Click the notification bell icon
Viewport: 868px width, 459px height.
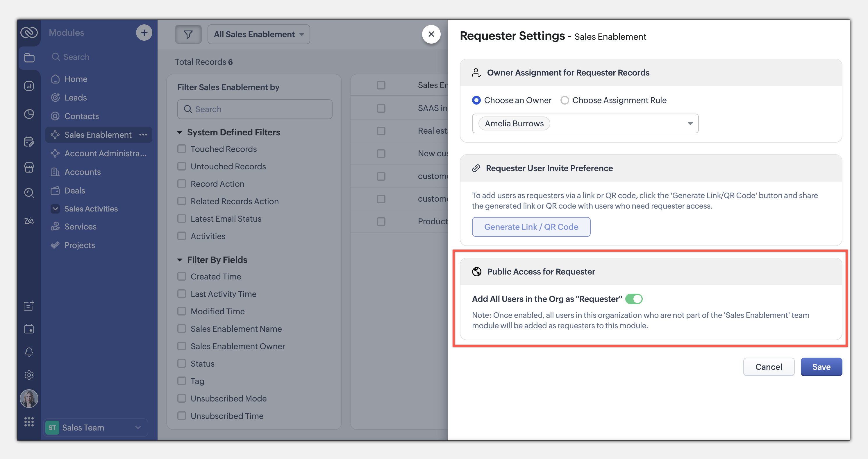[x=29, y=352]
